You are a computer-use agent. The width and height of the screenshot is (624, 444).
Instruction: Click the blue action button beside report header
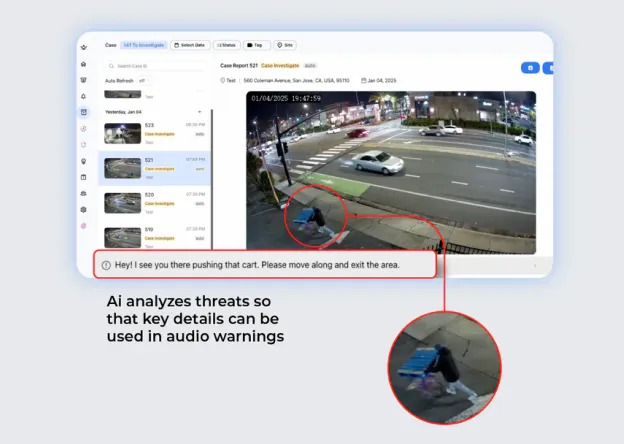click(x=530, y=67)
